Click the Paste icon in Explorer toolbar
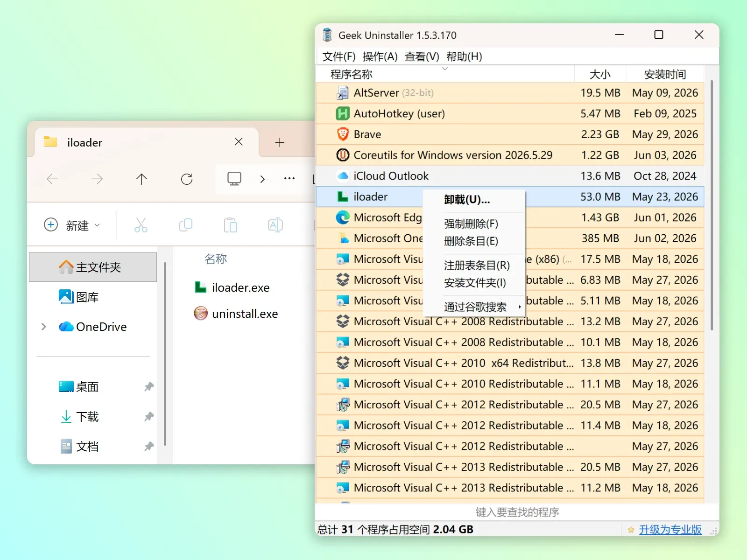This screenshot has height=560, width=747. tap(230, 225)
